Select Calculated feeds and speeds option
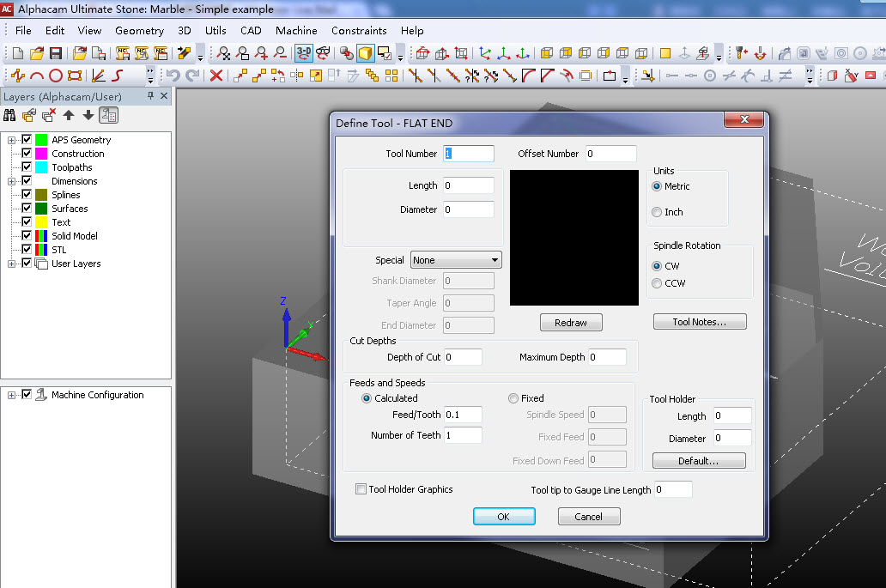Image resolution: width=886 pixels, height=588 pixels. [x=366, y=399]
